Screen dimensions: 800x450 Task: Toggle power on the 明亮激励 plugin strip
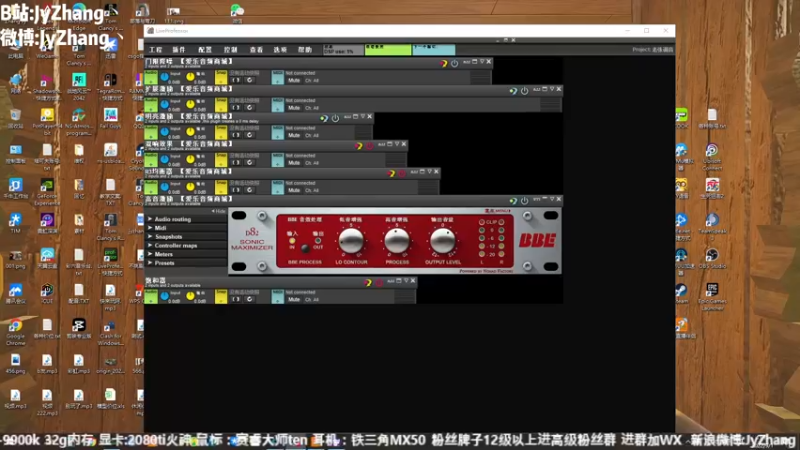coord(335,118)
